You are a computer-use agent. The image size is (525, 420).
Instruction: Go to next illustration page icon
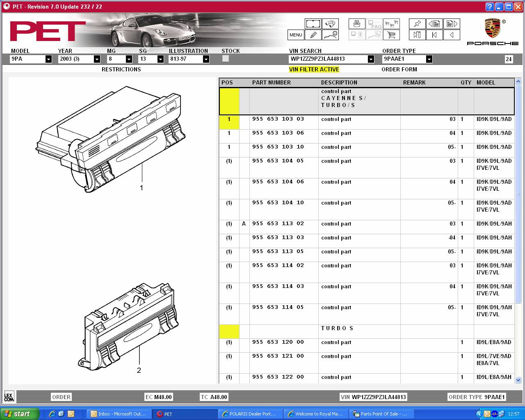(x=452, y=24)
